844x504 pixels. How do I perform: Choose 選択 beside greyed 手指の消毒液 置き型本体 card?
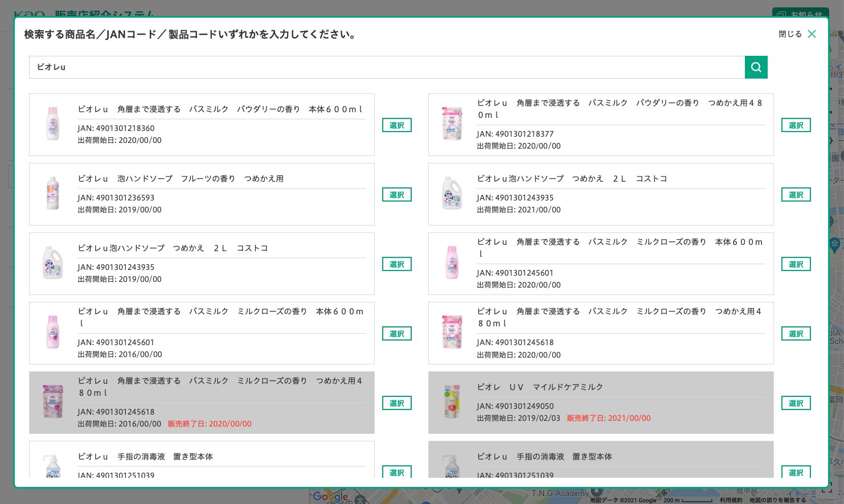tap(796, 472)
